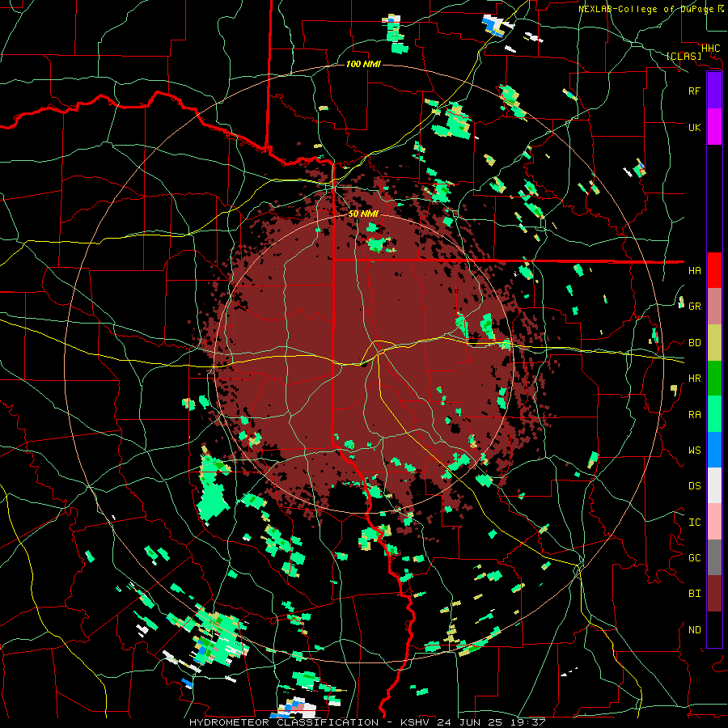Image resolution: width=728 pixels, height=728 pixels.
Task: Select the BI legend label
Action: point(694,594)
